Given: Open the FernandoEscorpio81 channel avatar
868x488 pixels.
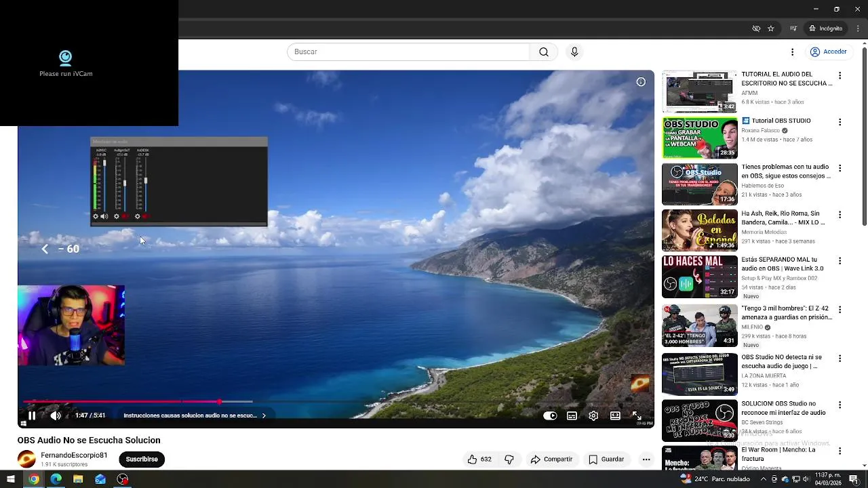Looking at the screenshot, I should click(x=26, y=460).
